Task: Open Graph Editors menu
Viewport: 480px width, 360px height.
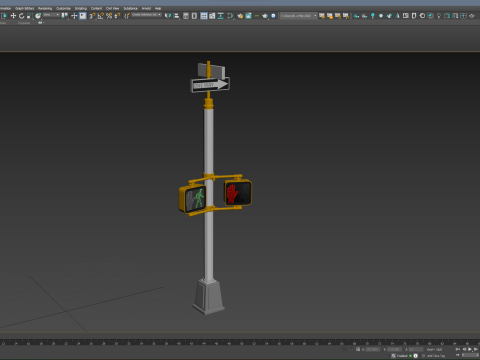Action: pos(24,8)
